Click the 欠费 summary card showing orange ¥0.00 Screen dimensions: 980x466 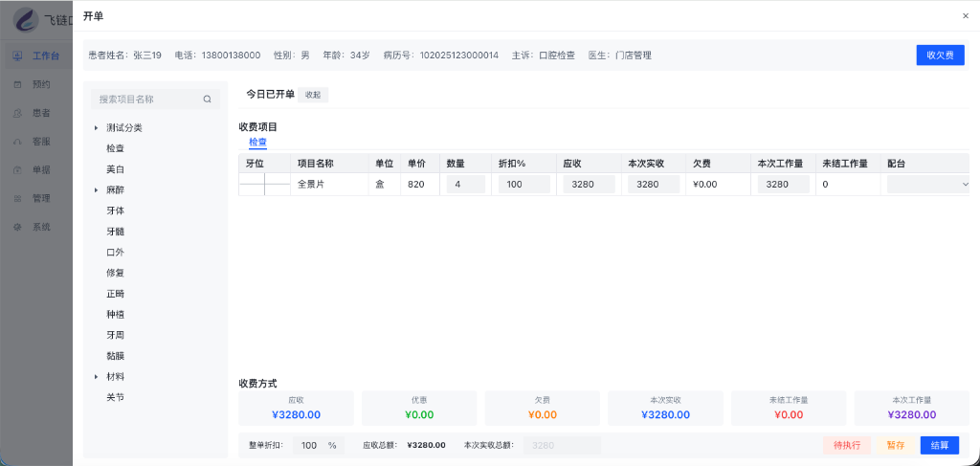coord(543,409)
